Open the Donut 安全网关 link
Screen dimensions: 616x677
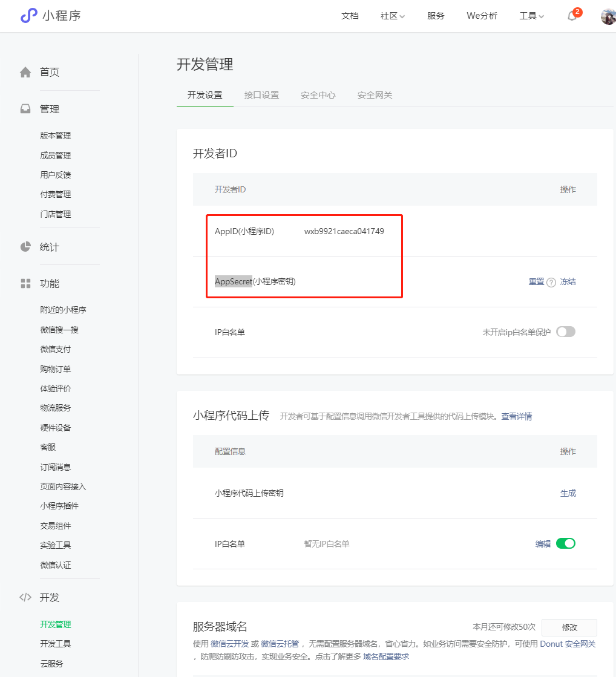[568, 644]
